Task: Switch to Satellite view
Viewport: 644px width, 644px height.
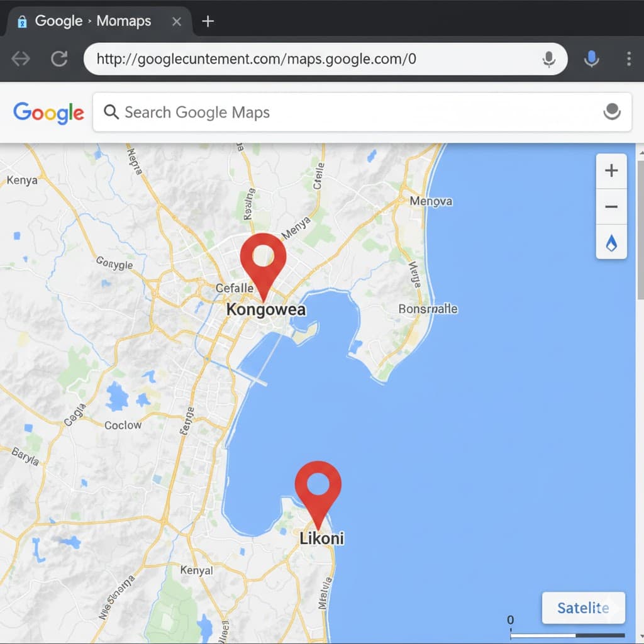Action: (x=583, y=608)
